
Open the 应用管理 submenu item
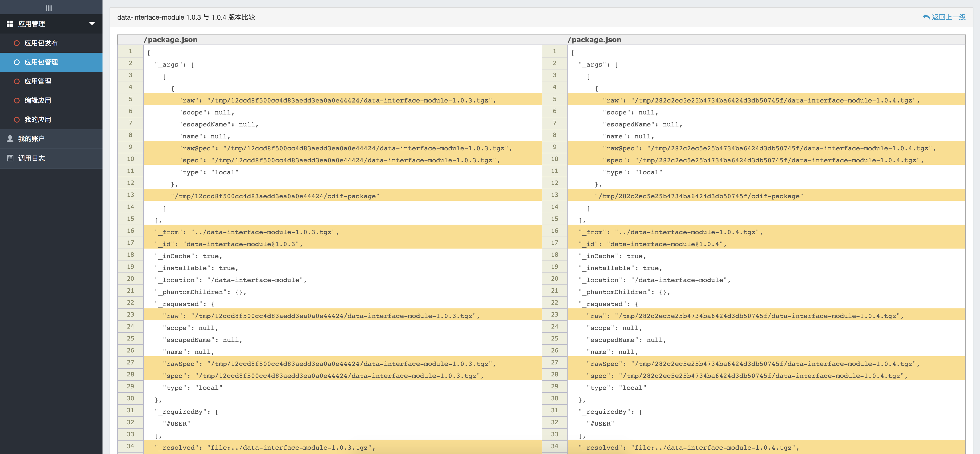(x=51, y=81)
